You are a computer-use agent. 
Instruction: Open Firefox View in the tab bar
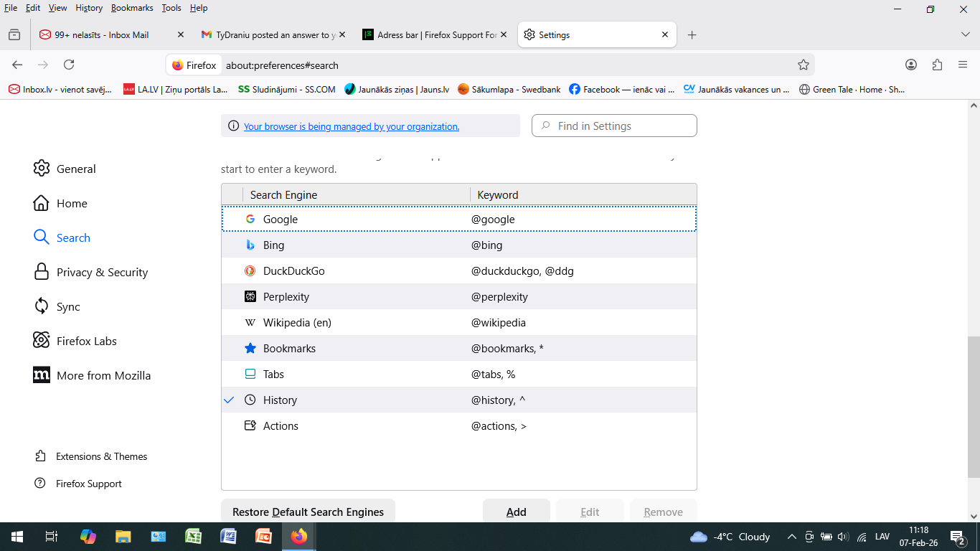14,34
